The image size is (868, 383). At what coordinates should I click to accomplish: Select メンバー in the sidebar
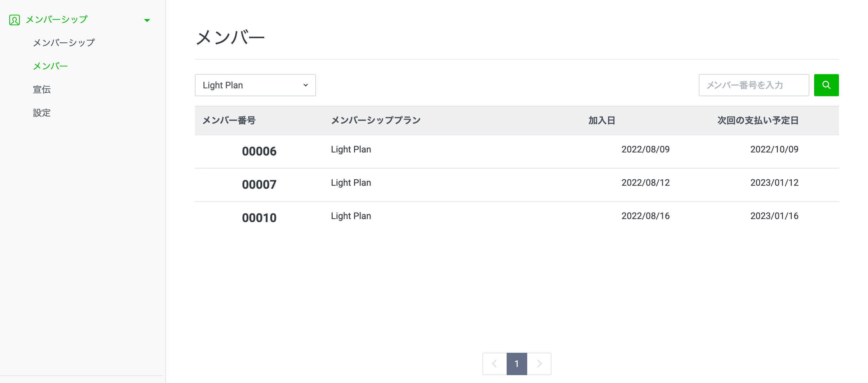tap(50, 66)
